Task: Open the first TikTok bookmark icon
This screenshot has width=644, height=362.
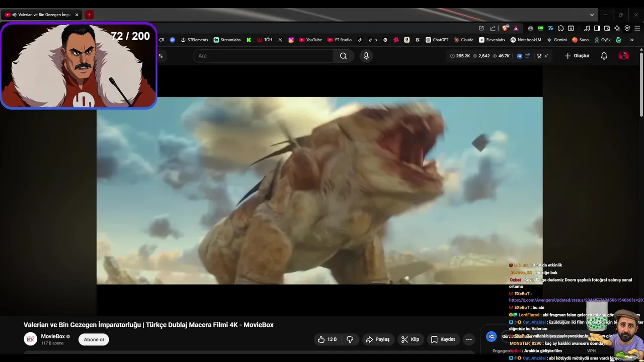Action: pos(360,40)
